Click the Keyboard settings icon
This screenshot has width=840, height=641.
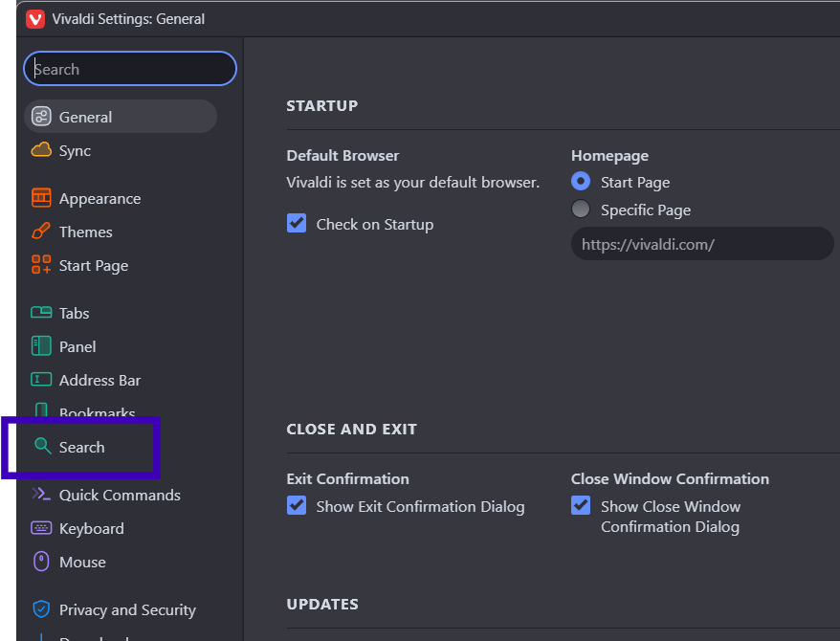click(x=41, y=528)
